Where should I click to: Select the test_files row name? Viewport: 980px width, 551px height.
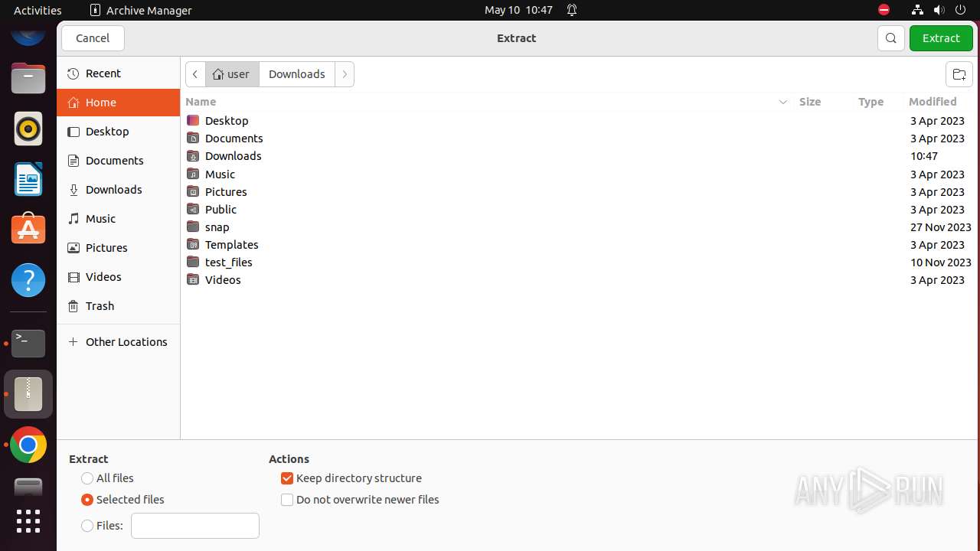[x=229, y=262]
